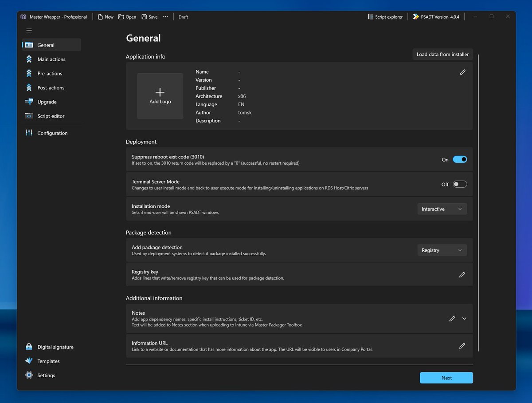Open the three-dot more options menu

point(165,17)
